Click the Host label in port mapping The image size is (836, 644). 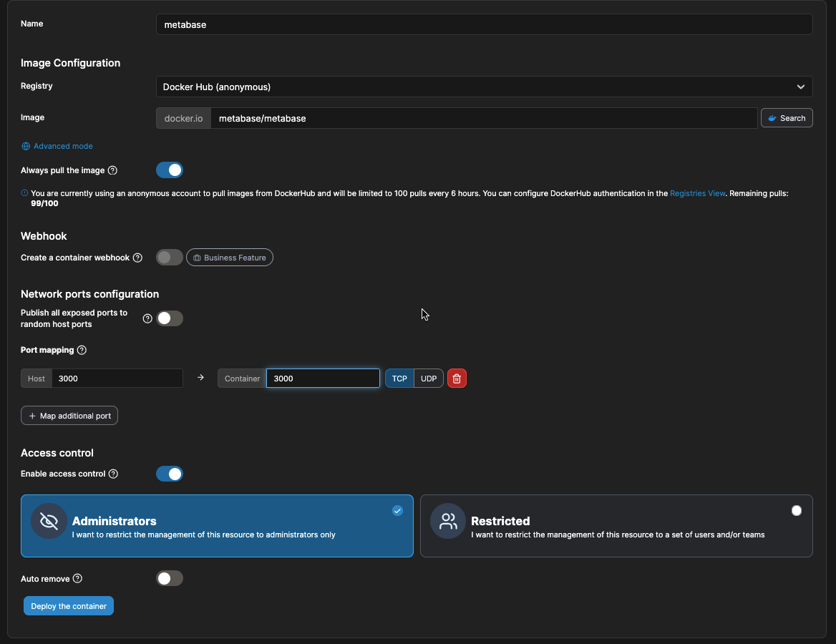point(37,379)
